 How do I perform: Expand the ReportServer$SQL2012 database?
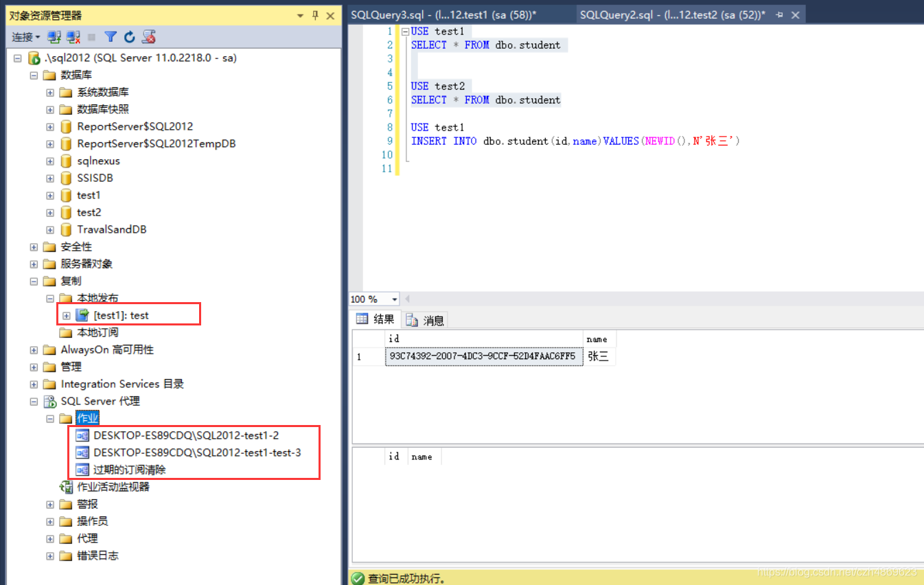coord(50,127)
